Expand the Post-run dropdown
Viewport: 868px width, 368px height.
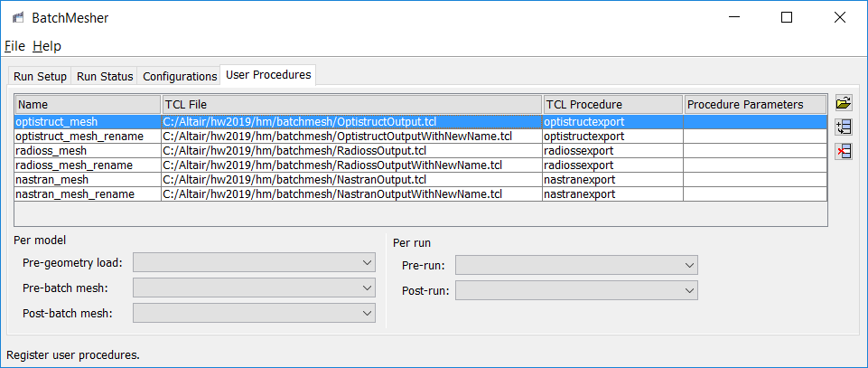576,290
